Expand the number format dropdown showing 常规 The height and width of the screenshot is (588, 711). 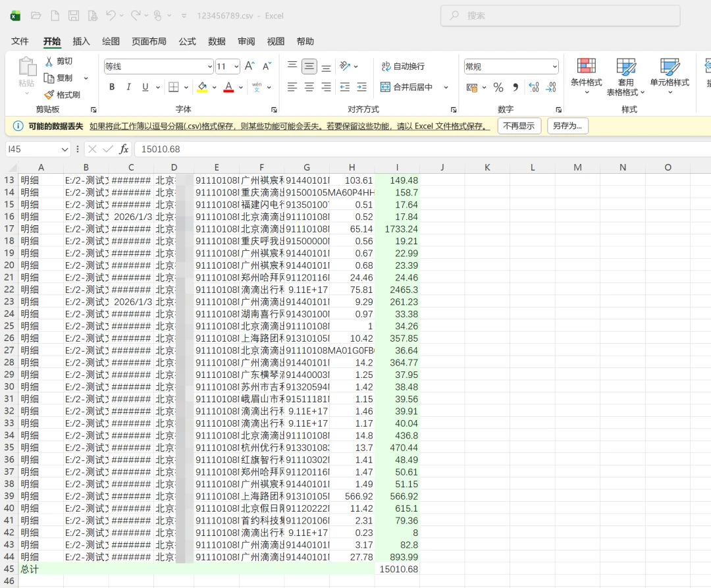[555, 66]
